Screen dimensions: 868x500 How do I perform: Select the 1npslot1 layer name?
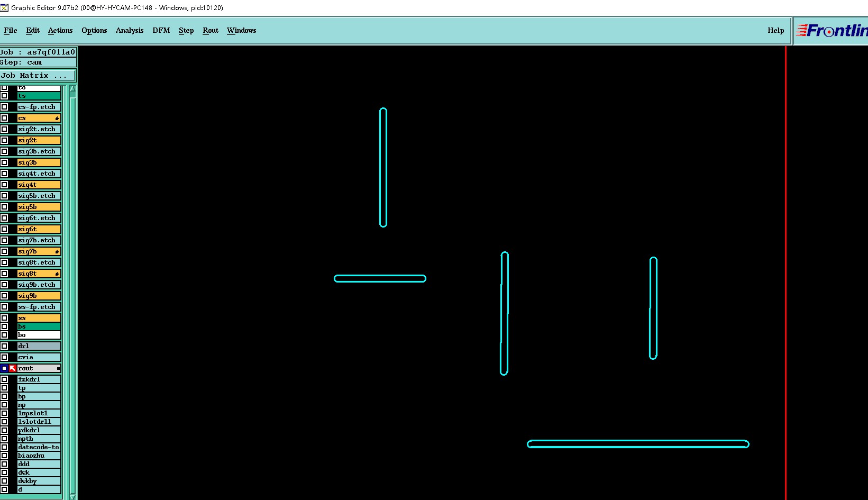[x=39, y=413]
